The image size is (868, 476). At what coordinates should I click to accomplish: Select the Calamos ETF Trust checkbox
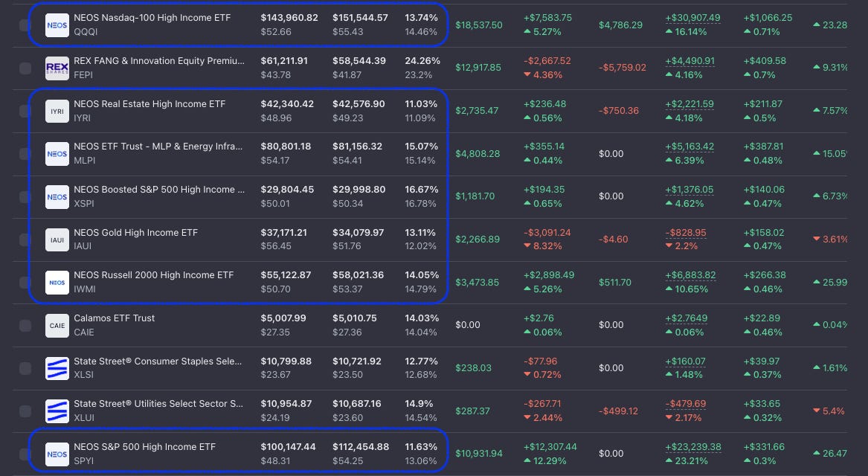pyautogui.click(x=25, y=326)
